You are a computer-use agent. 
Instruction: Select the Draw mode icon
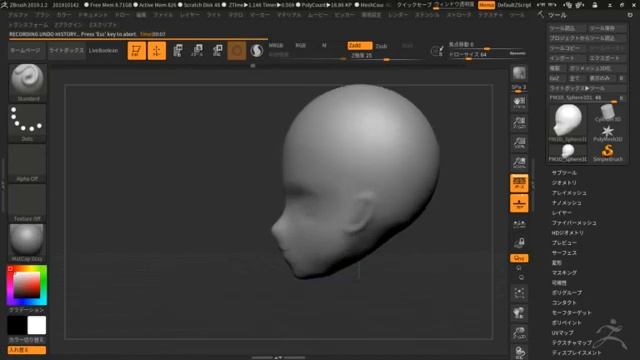[x=157, y=51]
